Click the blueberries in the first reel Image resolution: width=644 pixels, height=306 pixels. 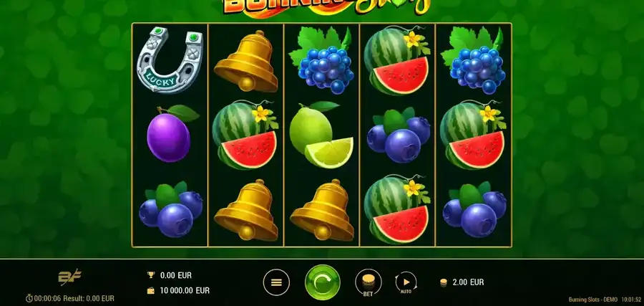point(170,209)
